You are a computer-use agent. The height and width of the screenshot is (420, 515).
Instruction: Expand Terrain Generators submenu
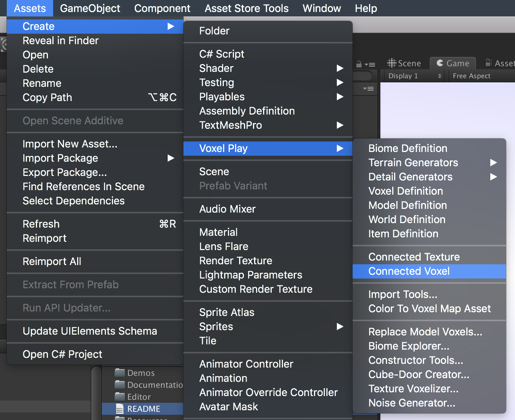[x=429, y=162]
